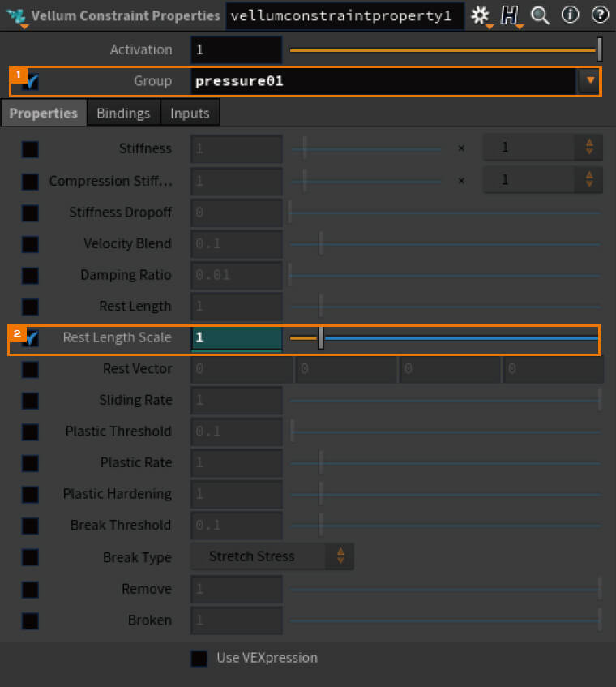Switch to the Bindings tab
This screenshot has height=687, width=616.
123,114
